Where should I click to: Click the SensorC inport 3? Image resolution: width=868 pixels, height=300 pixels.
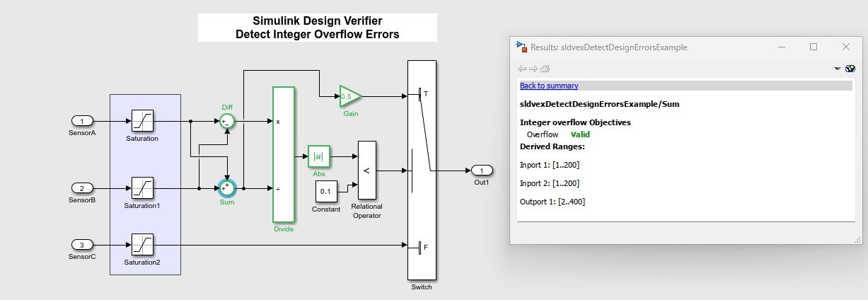pos(82,245)
